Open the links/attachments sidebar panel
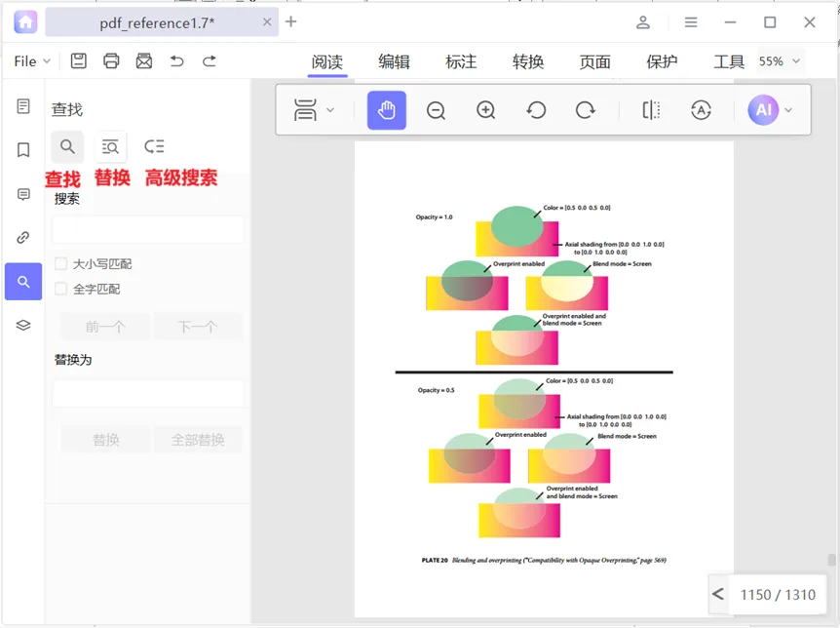Viewport: 840px width, 628px height. click(x=23, y=237)
